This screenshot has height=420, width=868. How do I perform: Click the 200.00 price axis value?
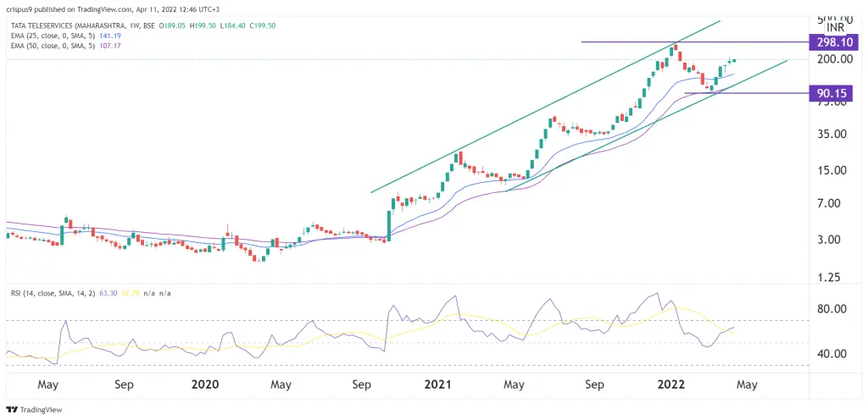click(836, 59)
